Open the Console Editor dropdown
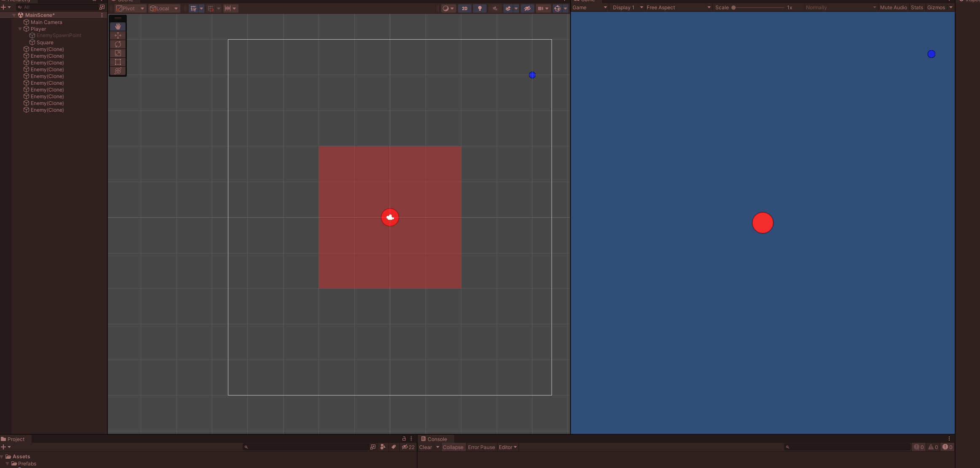 click(x=508, y=447)
